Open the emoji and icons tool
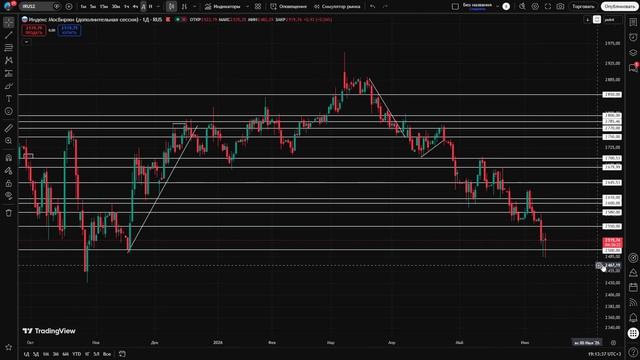 [9, 111]
